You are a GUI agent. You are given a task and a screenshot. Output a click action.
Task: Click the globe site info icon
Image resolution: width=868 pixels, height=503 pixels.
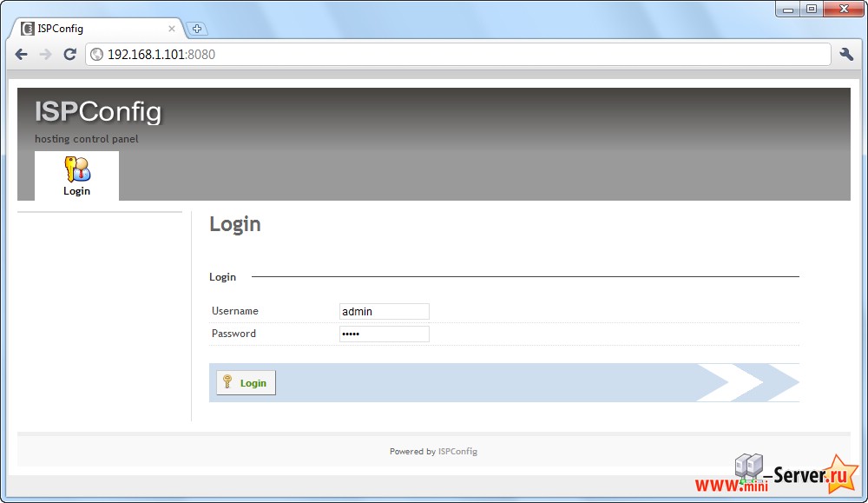pos(97,54)
